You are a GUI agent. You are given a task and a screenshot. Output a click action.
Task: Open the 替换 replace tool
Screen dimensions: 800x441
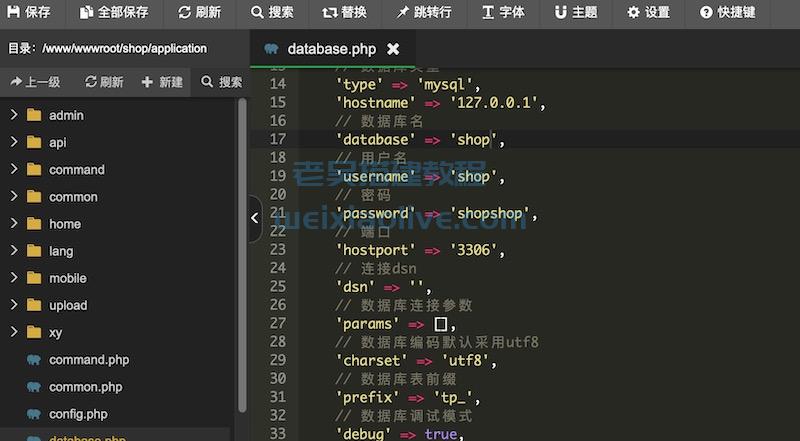pos(345,12)
